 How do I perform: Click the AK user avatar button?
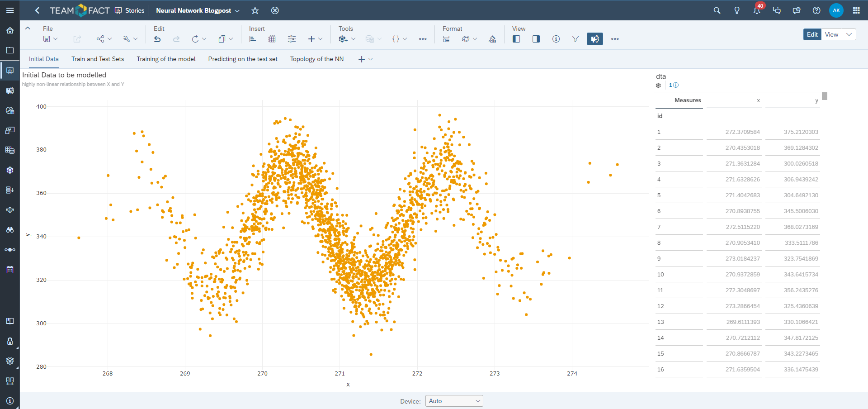point(836,10)
